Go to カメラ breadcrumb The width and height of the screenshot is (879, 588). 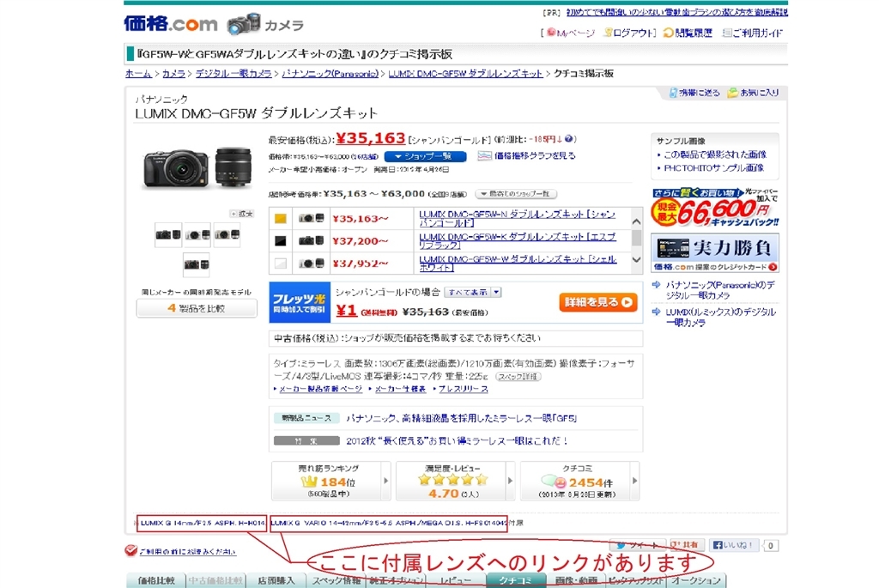coord(173,74)
